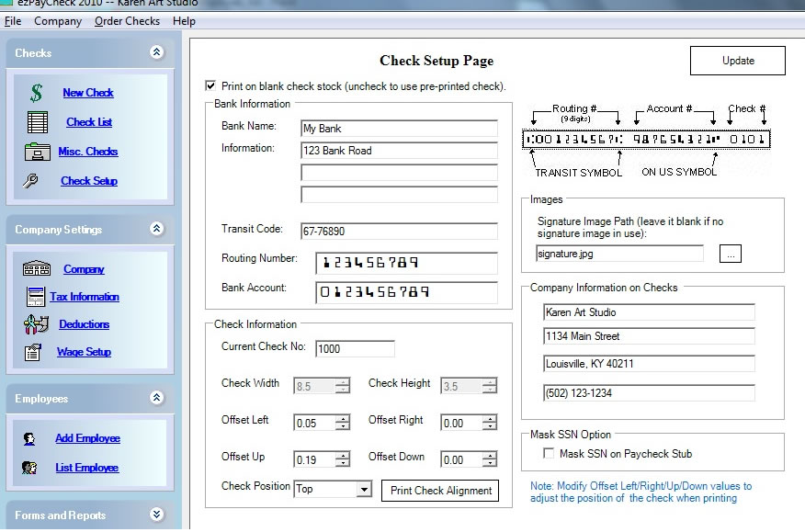Open the File menu

coord(13,21)
